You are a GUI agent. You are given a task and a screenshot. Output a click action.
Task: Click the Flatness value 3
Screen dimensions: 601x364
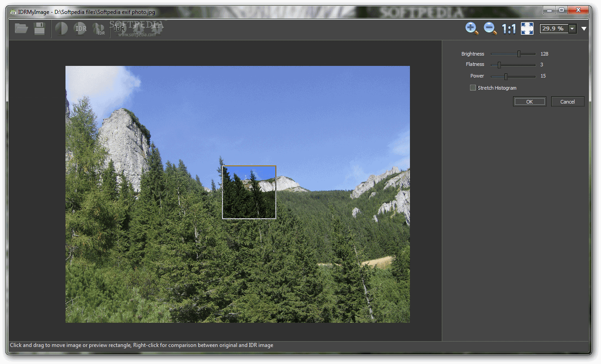click(x=542, y=65)
